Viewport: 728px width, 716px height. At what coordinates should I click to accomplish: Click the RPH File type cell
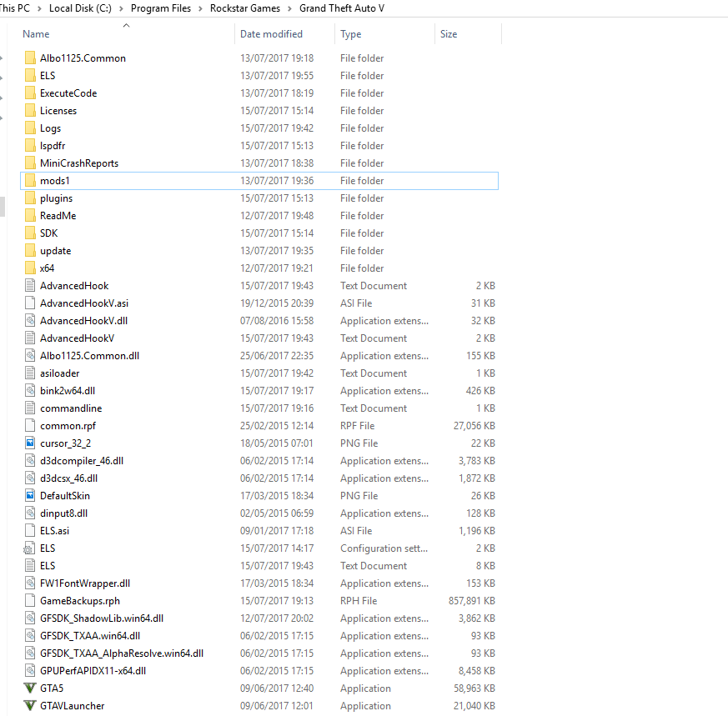coord(358,601)
